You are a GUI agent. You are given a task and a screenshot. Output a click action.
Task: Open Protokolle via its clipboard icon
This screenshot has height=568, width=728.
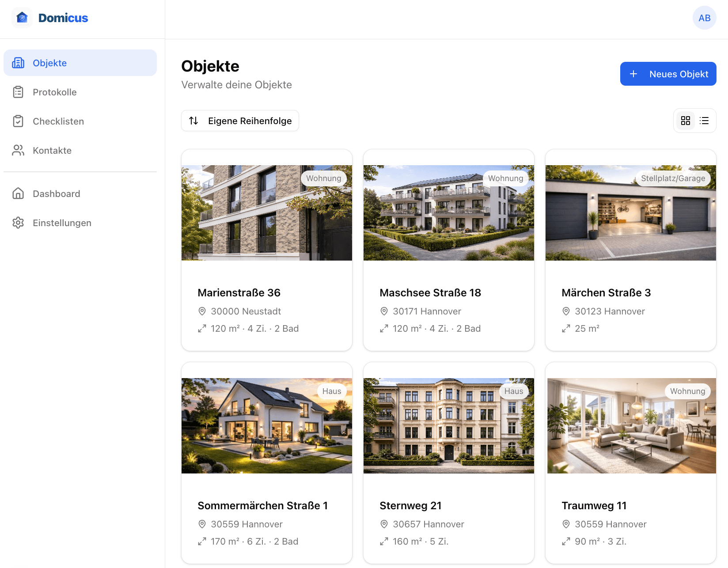coord(18,92)
